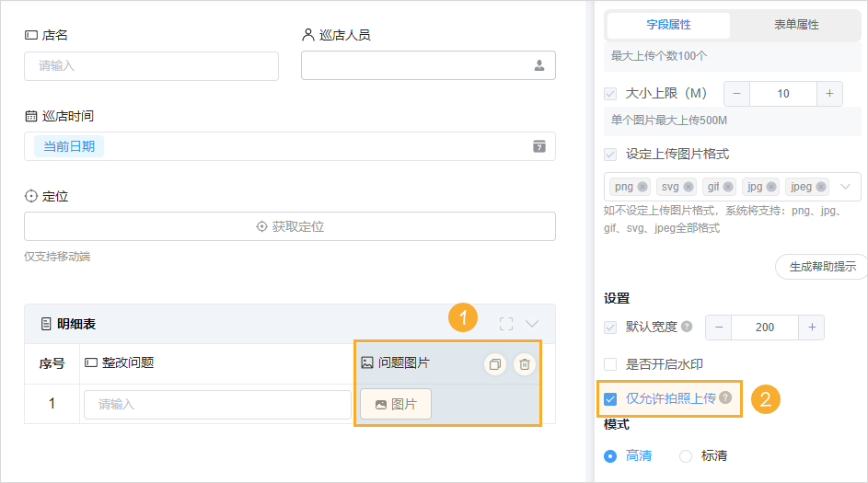The image size is (868, 483).
Task: Click the person picker icon in 巡店人员 field
Action: click(x=539, y=66)
